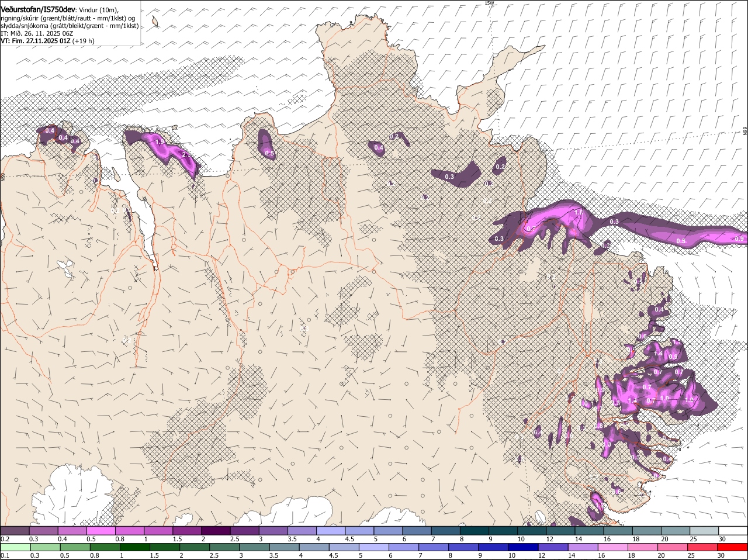Click the Veðurstofan/IS750dev title text
Viewport: 748px width, 560px height.
38,10
